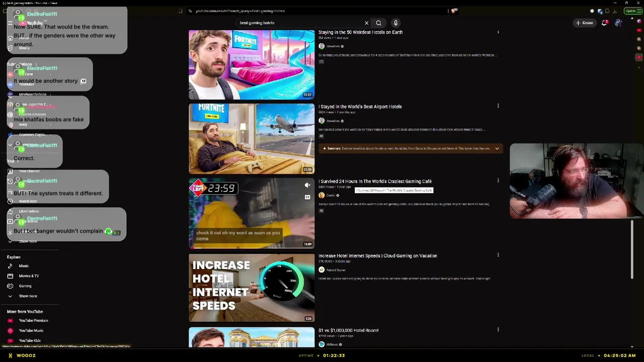644x362 pixels.
Task: Open 'Increase Hotel Internet Speeds' video title
Action: 377,255
